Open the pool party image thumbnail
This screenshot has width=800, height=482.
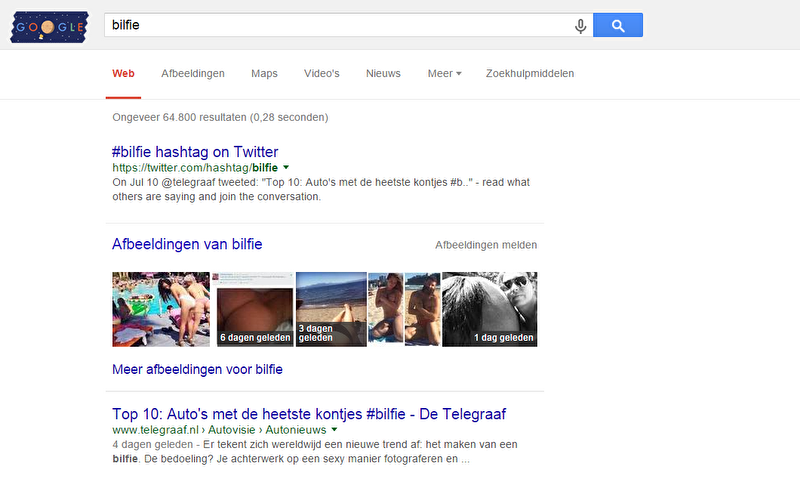(161, 309)
